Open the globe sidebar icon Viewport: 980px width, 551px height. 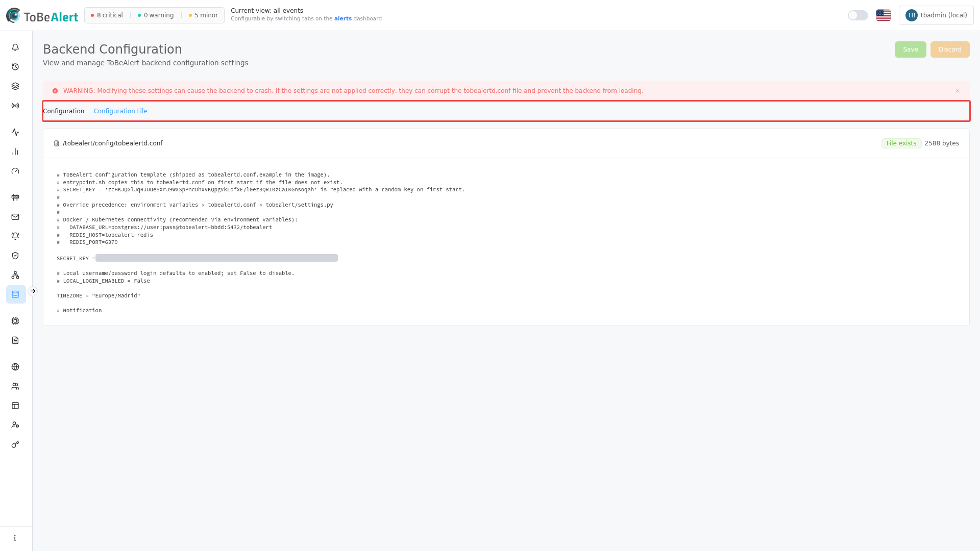pyautogui.click(x=15, y=367)
